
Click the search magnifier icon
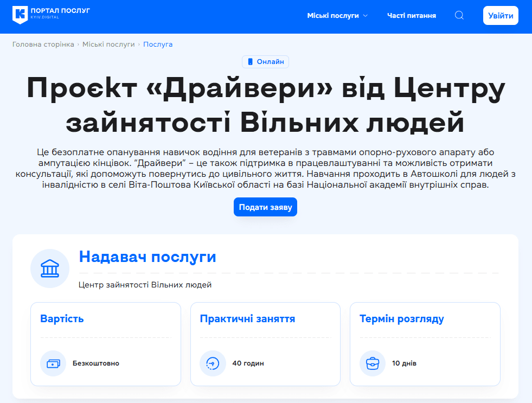point(459,15)
